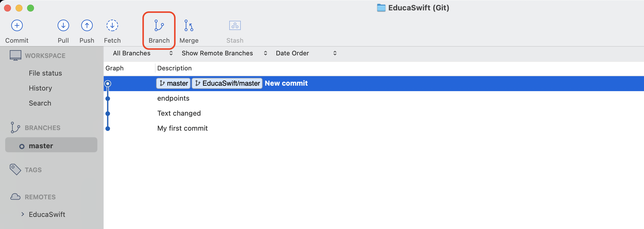Open File status view
644x229 pixels.
click(x=45, y=73)
